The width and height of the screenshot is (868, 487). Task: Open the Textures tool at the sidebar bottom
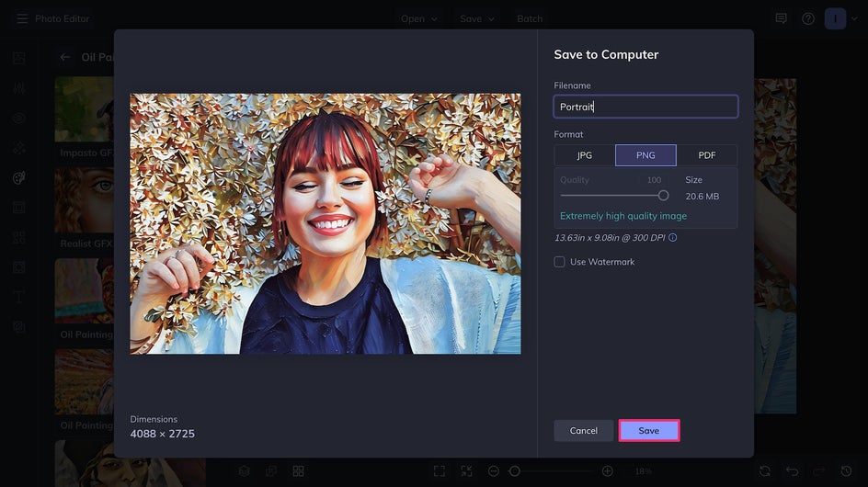point(19,327)
